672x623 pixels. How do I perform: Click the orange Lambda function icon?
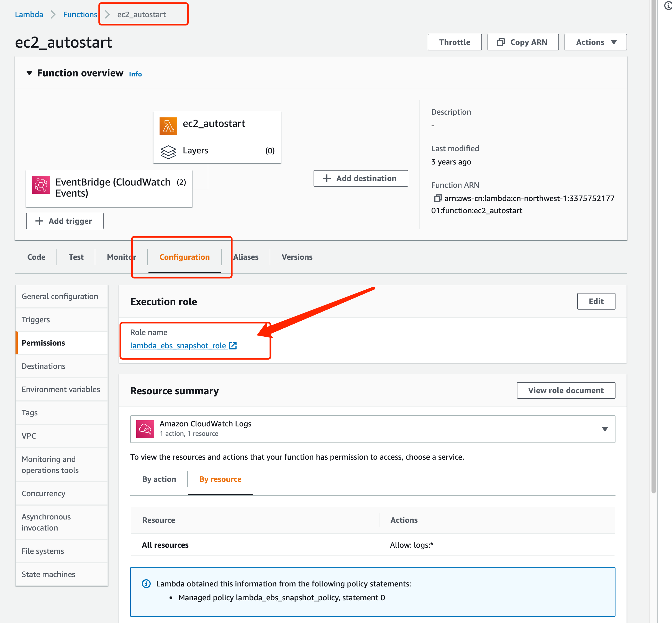pyautogui.click(x=168, y=126)
